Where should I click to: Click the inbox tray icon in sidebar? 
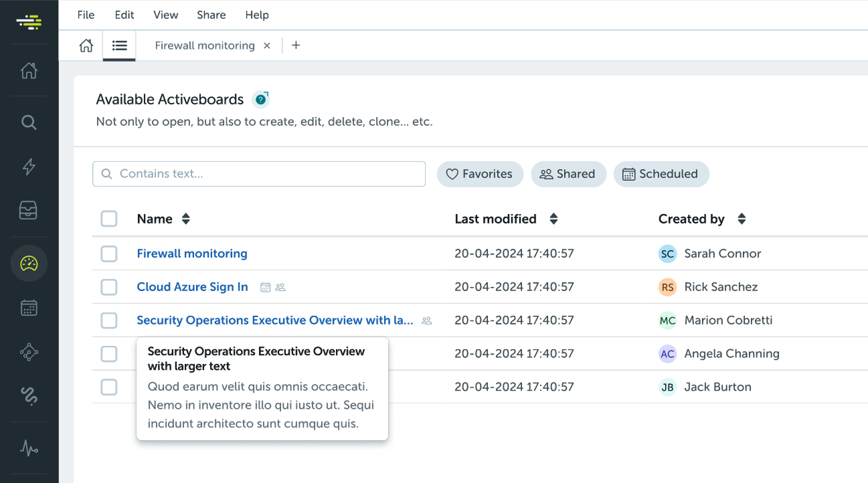[29, 211]
